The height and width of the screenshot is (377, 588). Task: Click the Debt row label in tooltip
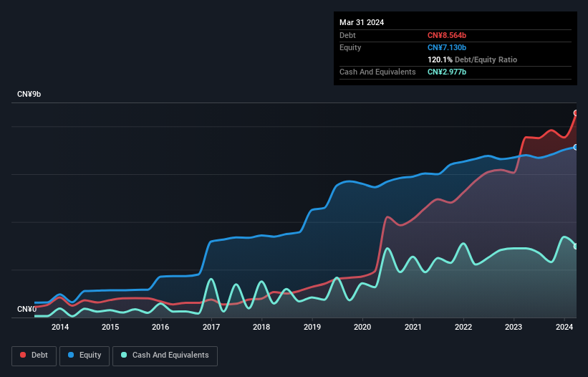click(x=347, y=35)
